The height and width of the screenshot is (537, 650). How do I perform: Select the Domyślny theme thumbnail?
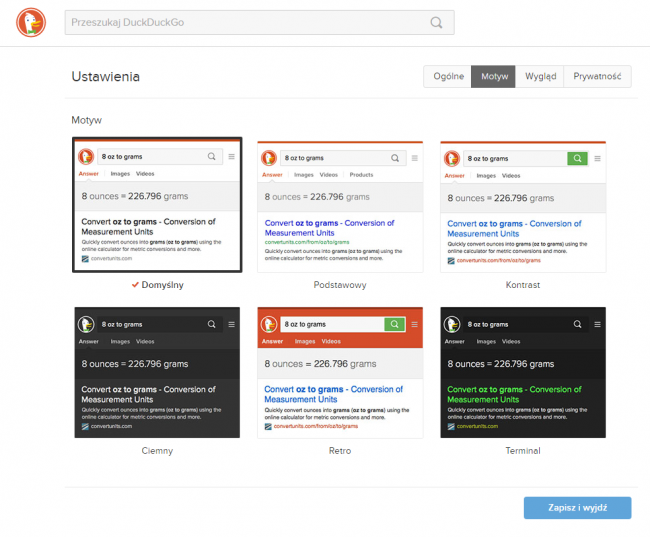(x=157, y=205)
